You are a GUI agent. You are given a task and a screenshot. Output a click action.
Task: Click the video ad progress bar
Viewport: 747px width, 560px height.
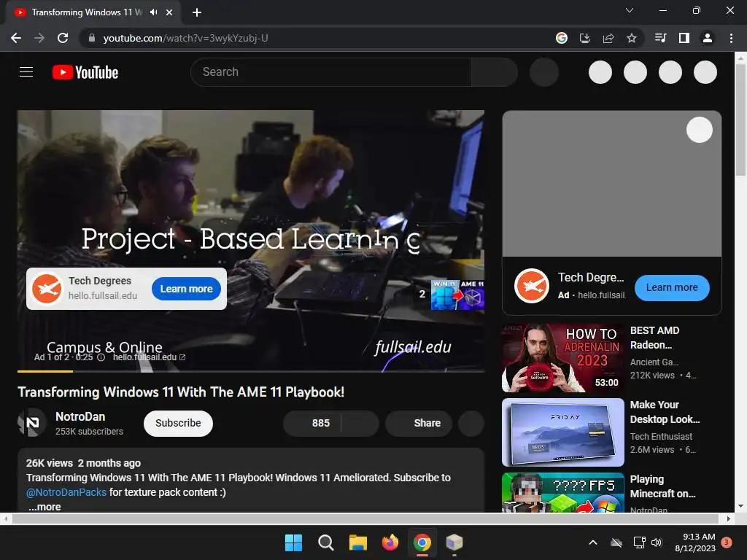251,371
